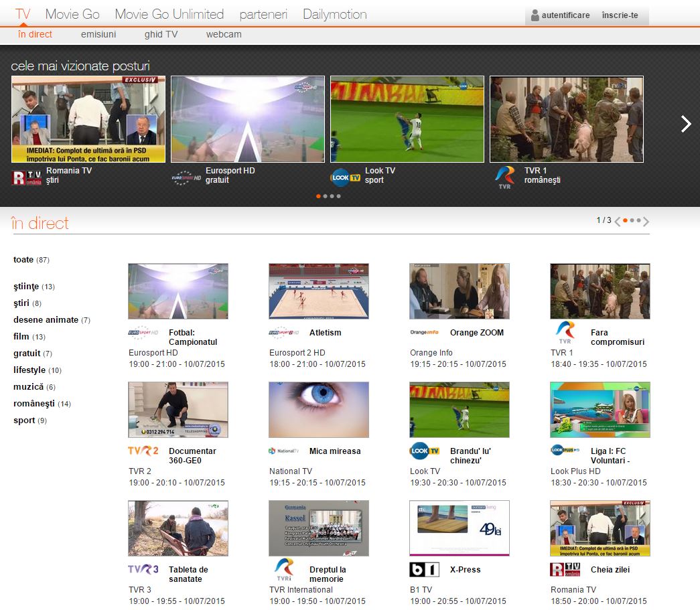
Task: Open the Mica mireasa eye thumbnail
Action: click(x=319, y=410)
